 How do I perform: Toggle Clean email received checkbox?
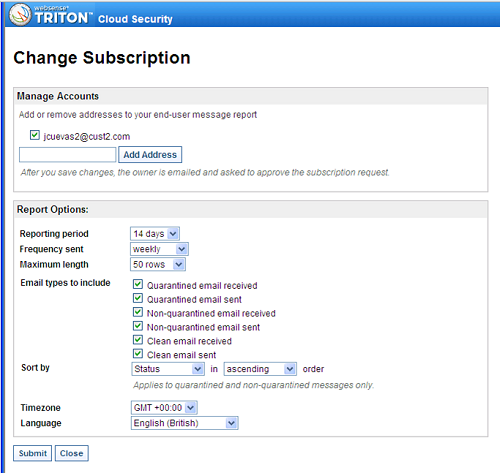tap(138, 340)
